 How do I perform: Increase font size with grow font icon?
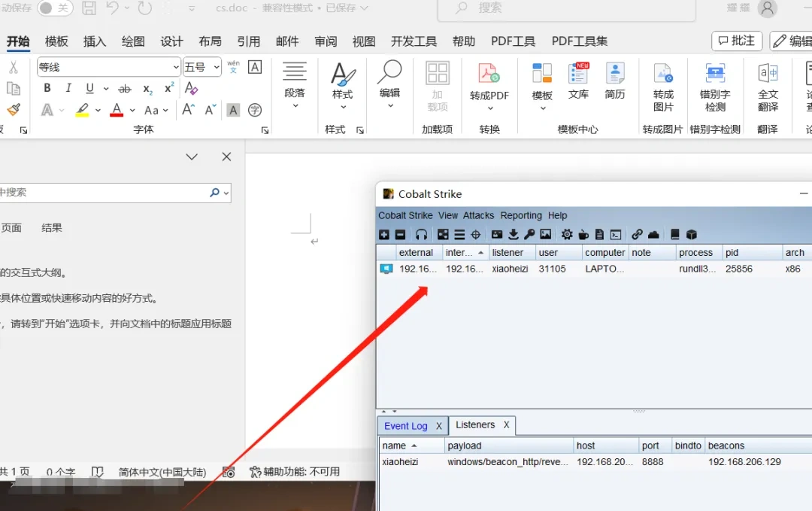188,110
